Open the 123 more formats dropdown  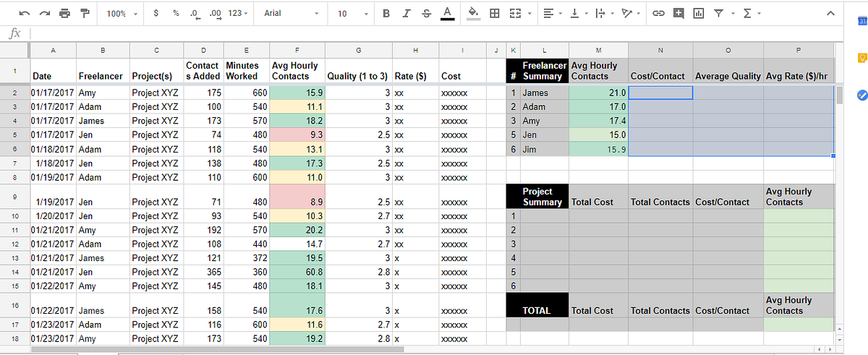coord(238,14)
